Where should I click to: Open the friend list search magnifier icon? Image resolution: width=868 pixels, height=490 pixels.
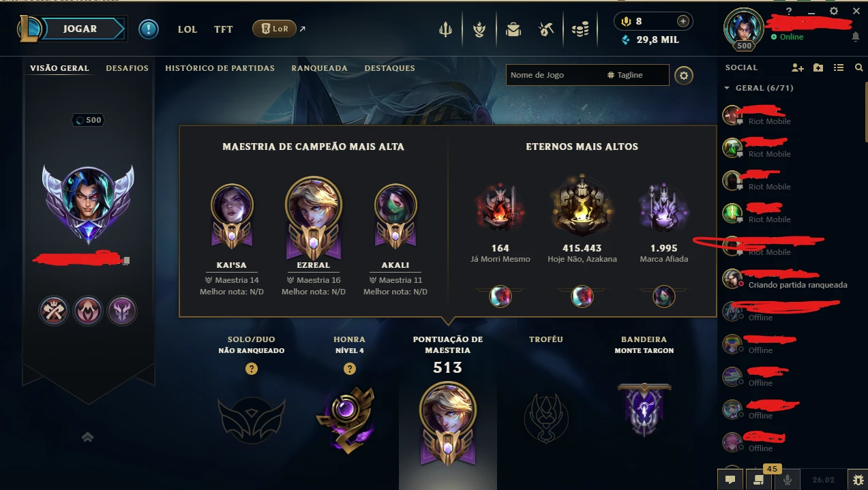tap(858, 67)
